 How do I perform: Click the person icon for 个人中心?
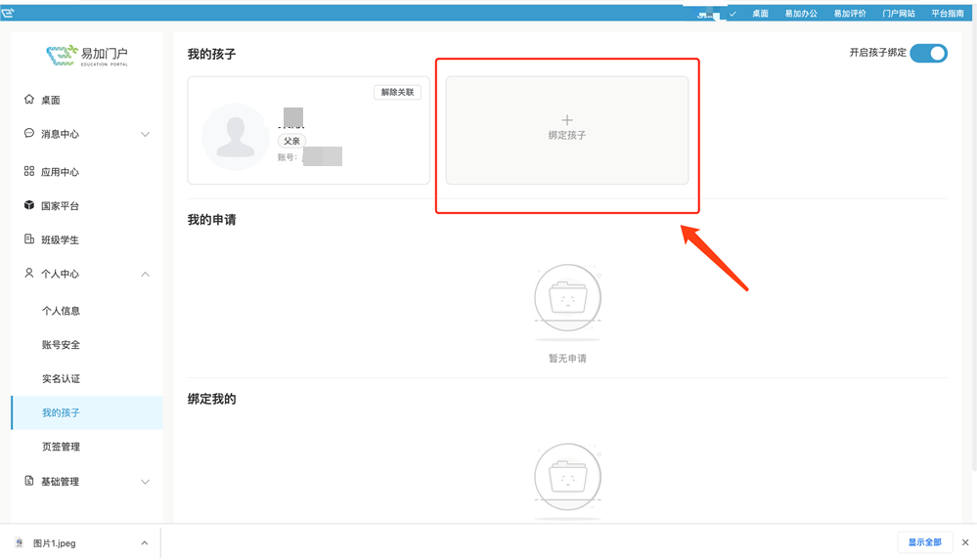pyautogui.click(x=28, y=273)
